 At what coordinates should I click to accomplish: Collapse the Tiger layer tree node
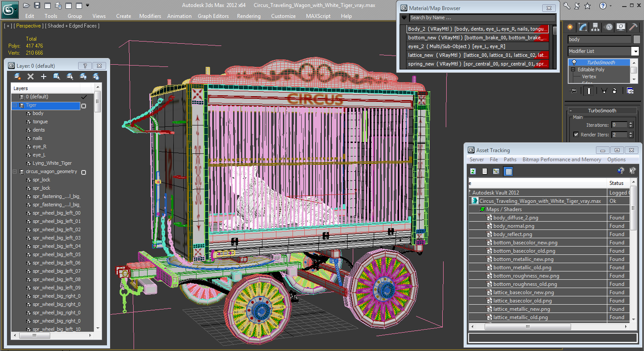(x=15, y=105)
